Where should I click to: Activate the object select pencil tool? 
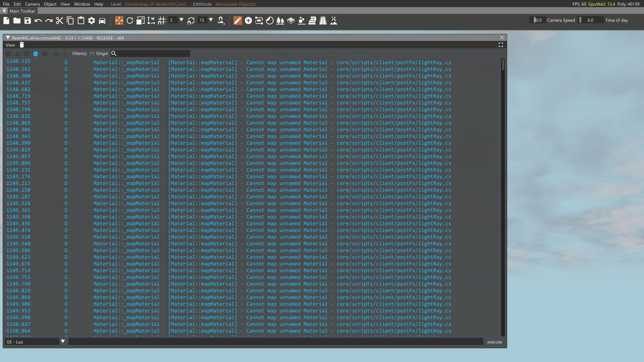(x=237, y=21)
